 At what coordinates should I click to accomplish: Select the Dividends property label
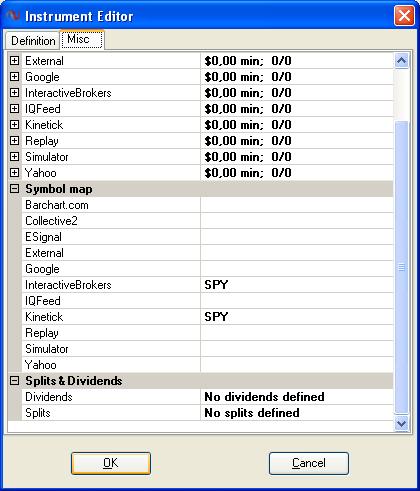tap(49, 397)
